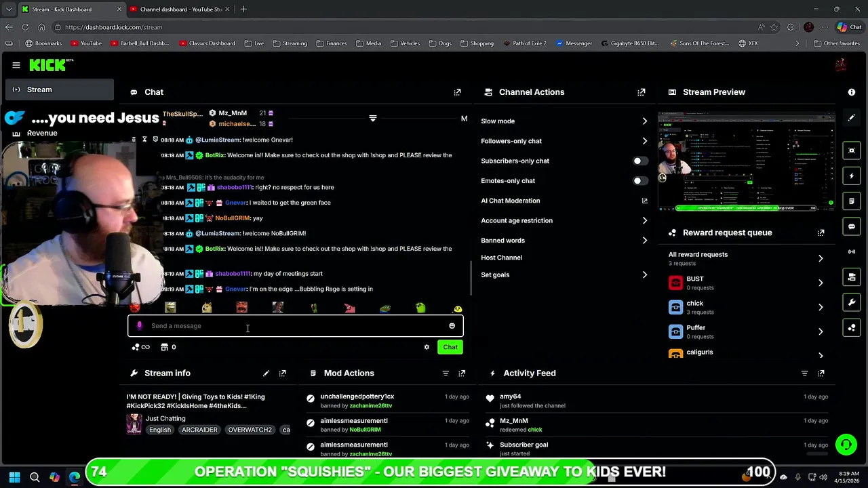The height and width of the screenshot is (488, 868).
Task: Pop out the Mod Actions panel
Action: pos(462,373)
